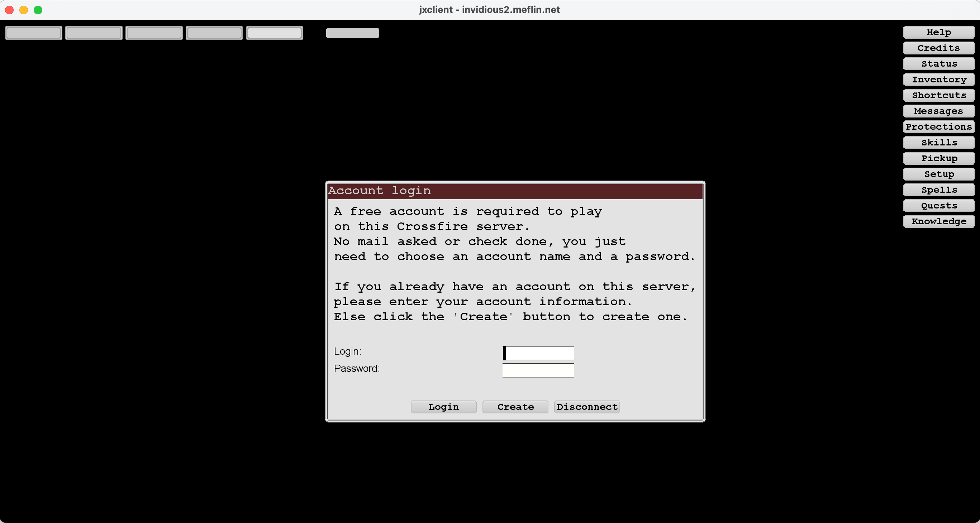This screenshot has width=980, height=523.
Task: Show the Spells window
Action: click(938, 190)
